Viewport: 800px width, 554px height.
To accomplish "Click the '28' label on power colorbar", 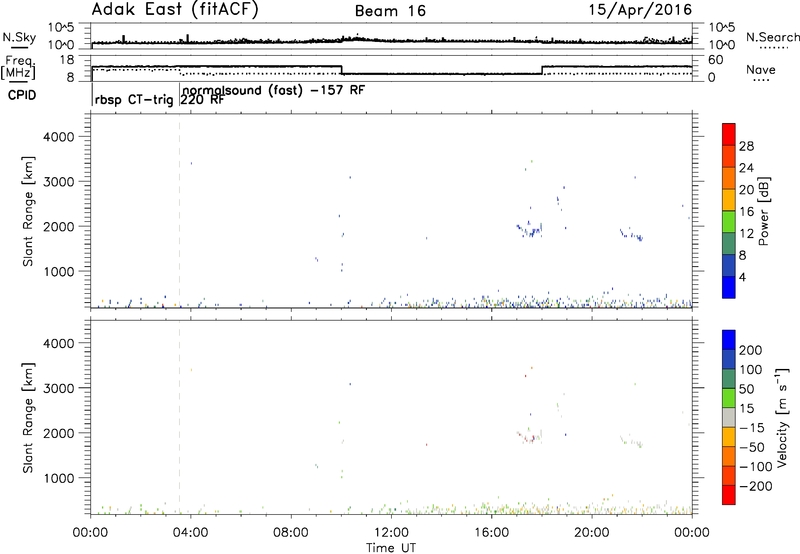I will click(x=746, y=146).
